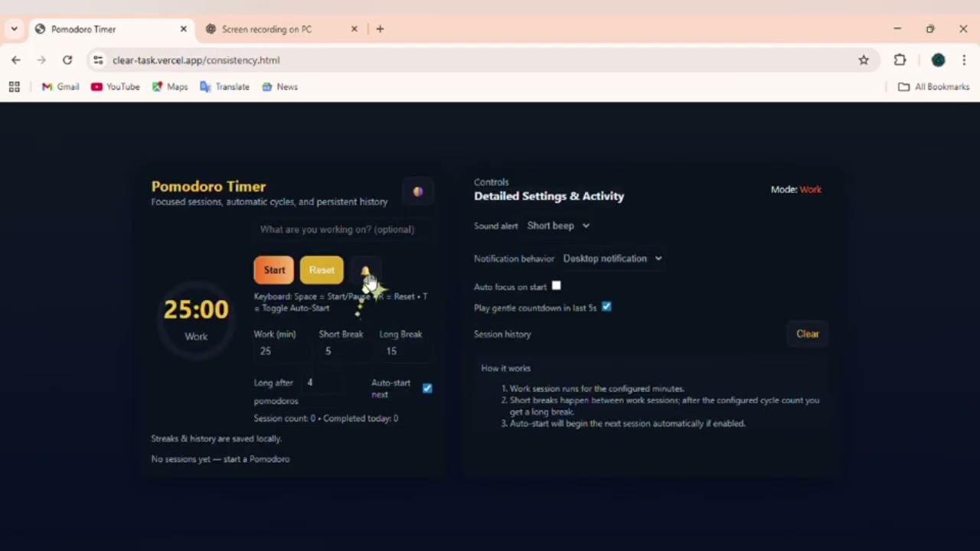Open the News bookmark

coord(280,86)
